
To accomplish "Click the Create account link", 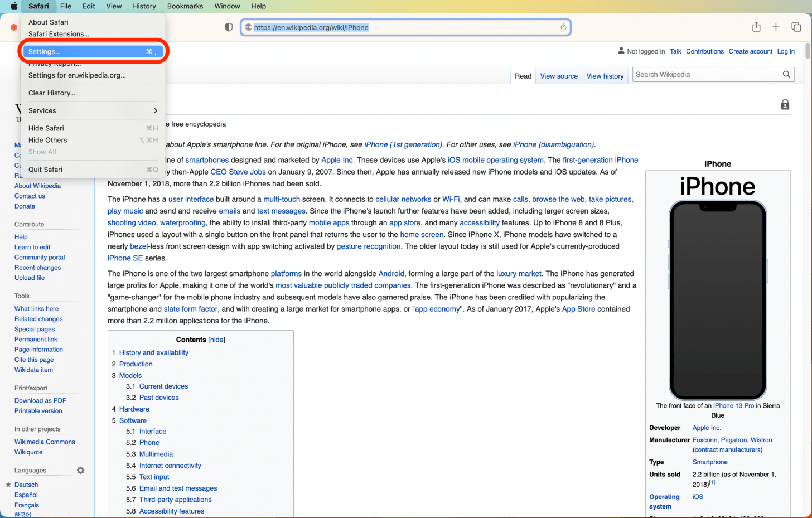I will (750, 51).
